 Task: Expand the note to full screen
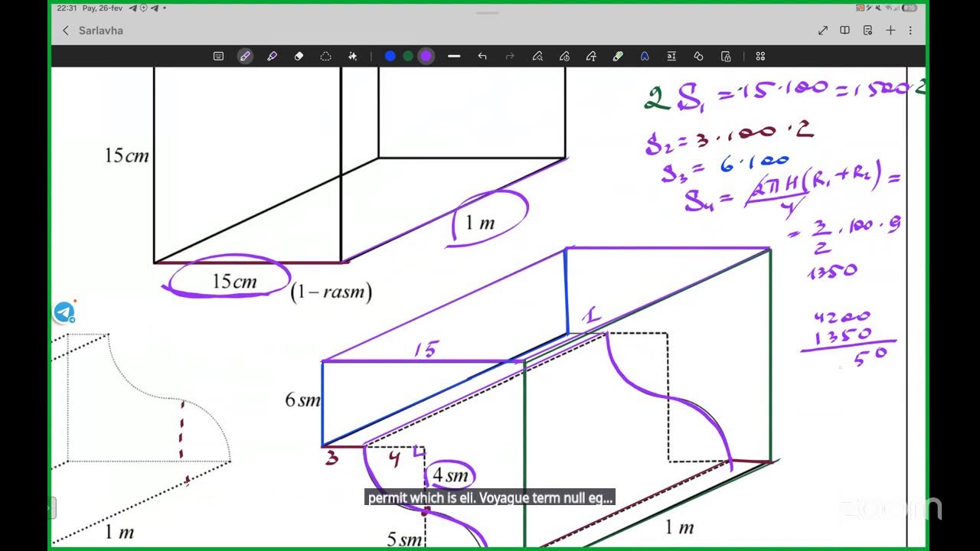(823, 31)
